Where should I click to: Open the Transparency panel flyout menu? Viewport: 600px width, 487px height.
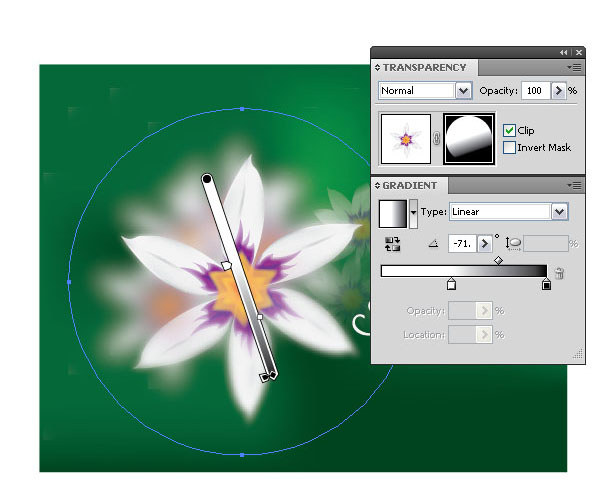[575, 68]
